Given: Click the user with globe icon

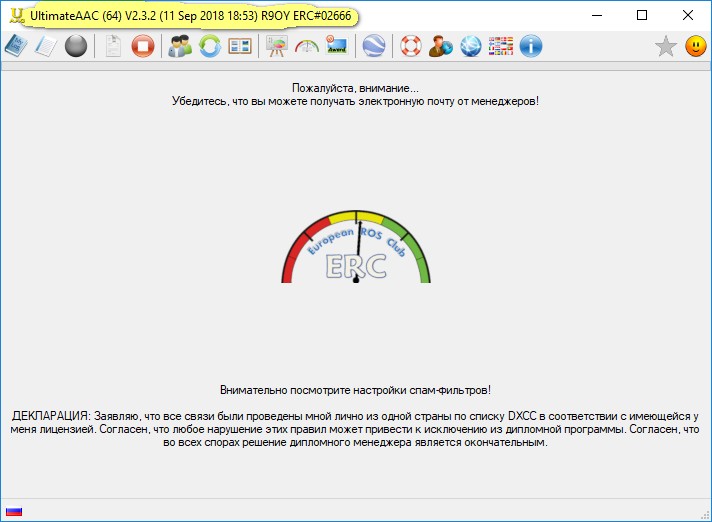Looking at the screenshot, I should [x=440, y=46].
